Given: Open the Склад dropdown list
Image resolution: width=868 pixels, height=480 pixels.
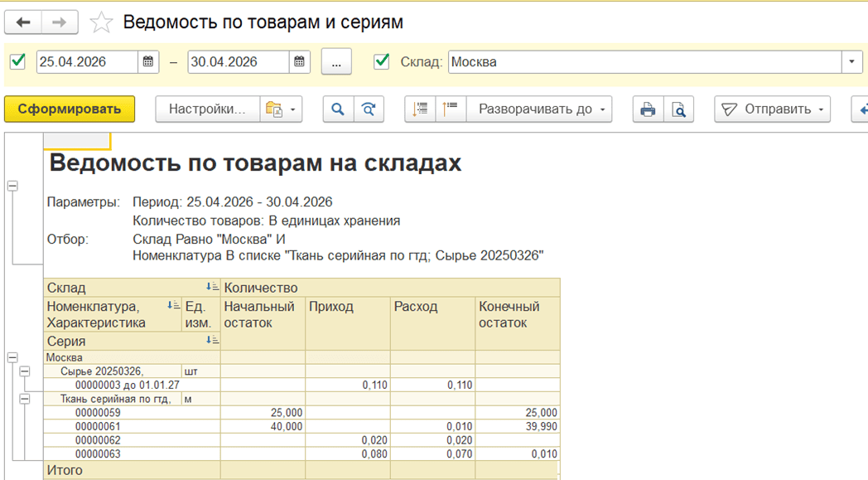Looking at the screenshot, I should [852, 61].
